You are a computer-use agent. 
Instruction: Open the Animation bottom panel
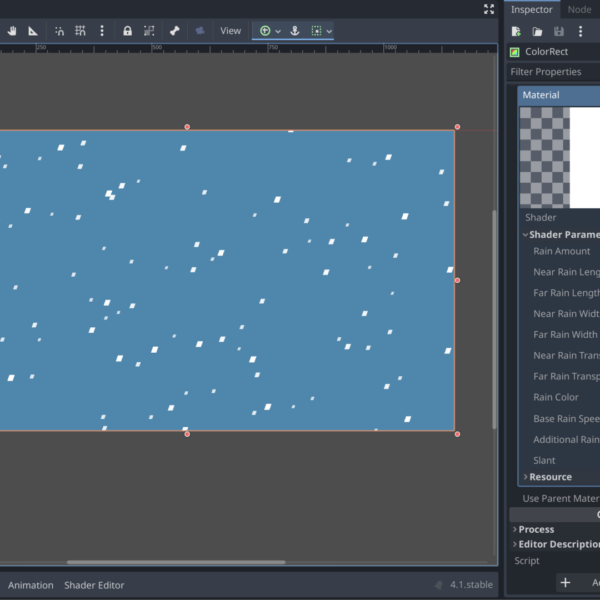pos(31,585)
